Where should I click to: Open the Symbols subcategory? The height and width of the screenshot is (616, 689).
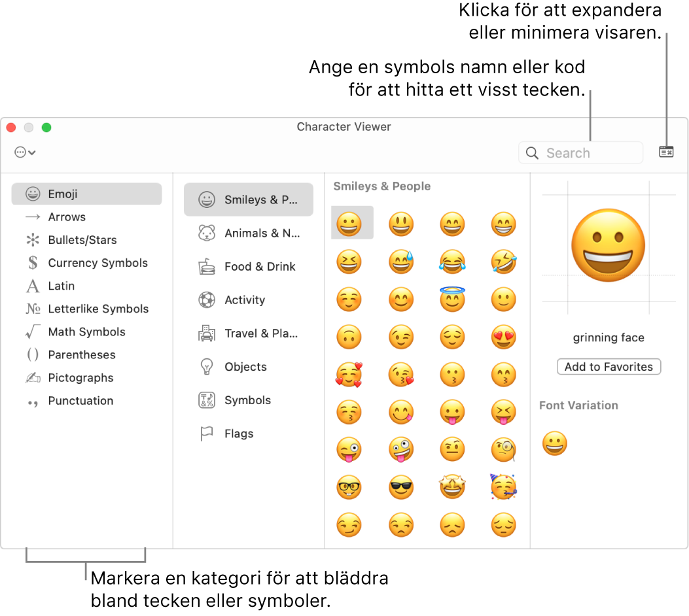pyautogui.click(x=248, y=400)
